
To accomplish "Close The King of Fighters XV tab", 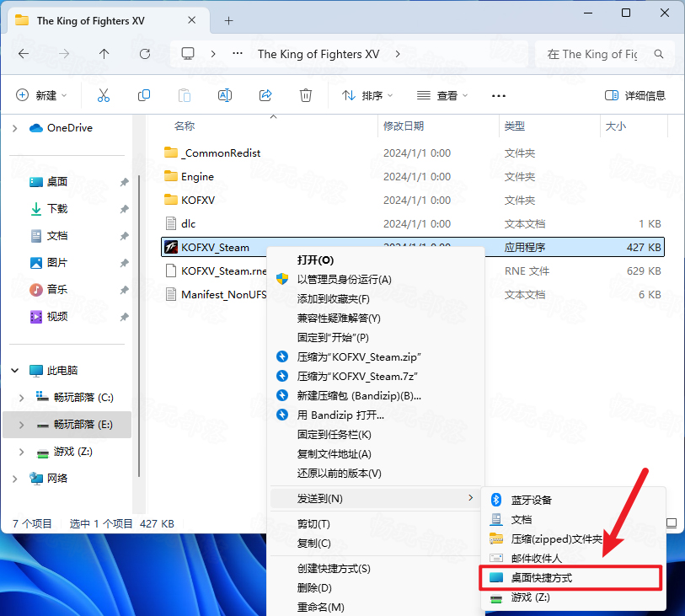I will pos(192,20).
